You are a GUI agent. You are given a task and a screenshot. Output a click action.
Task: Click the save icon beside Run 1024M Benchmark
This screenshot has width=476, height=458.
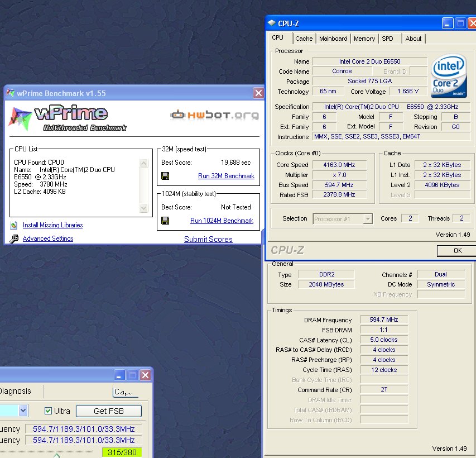165,220
